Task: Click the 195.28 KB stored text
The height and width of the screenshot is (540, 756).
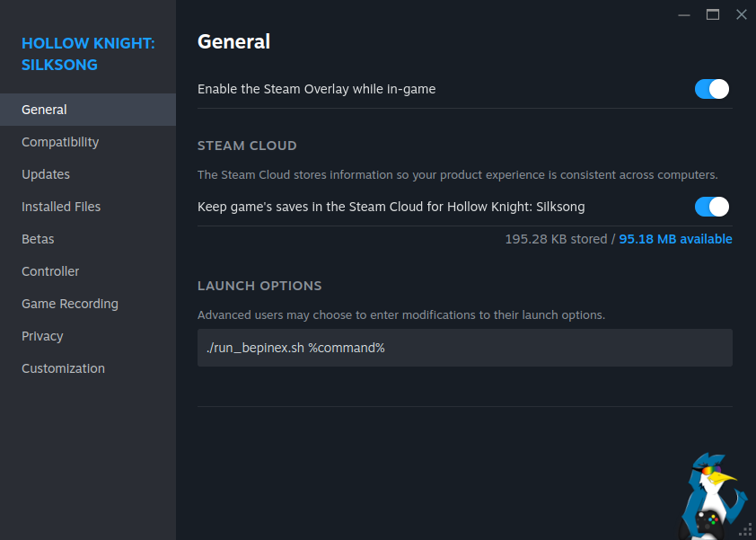Action: pyautogui.click(x=556, y=239)
